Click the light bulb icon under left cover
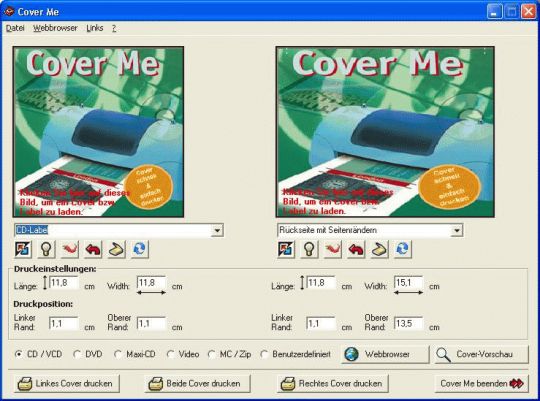Viewport: 540px width, 401px height. (46, 249)
